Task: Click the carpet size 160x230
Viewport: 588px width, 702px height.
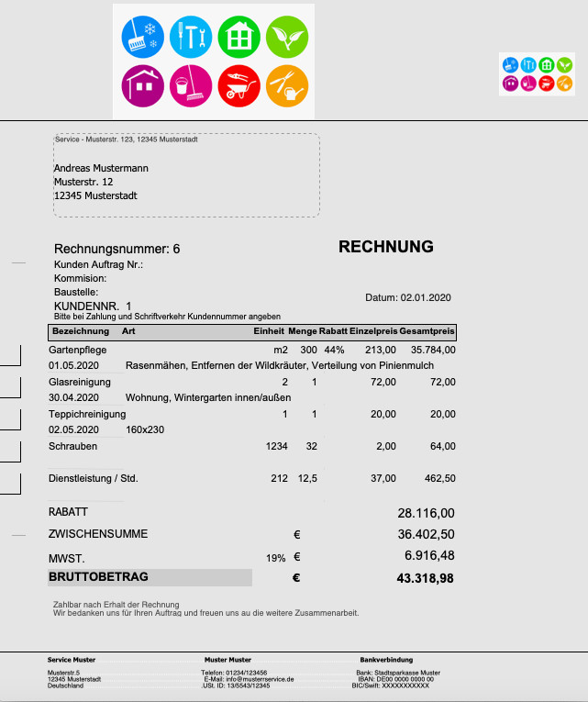Action: click(145, 429)
